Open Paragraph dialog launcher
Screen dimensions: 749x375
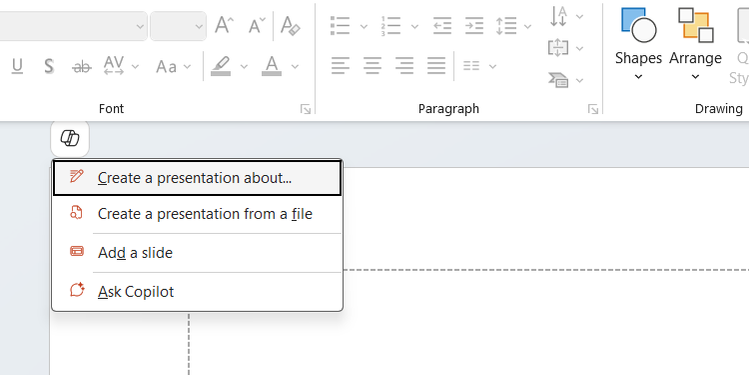(593, 109)
